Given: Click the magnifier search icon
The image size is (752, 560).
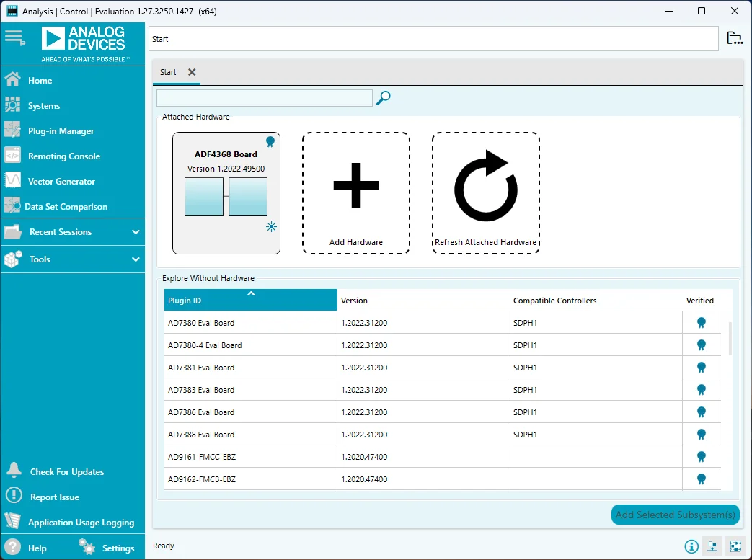Looking at the screenshot, I should pos(384,98).
